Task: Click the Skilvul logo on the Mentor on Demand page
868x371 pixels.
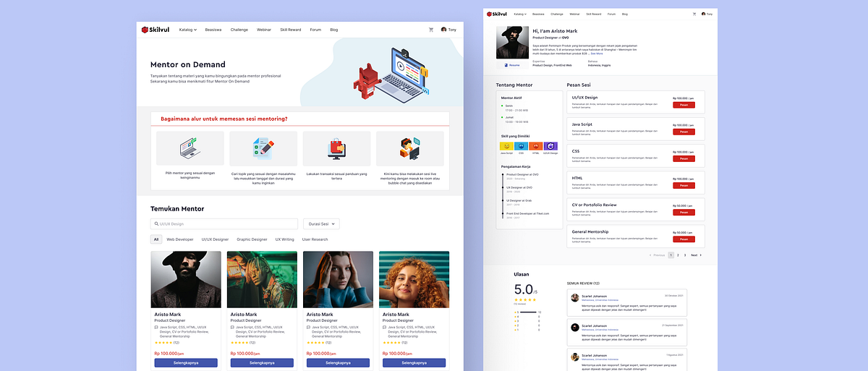Action: 156,30
